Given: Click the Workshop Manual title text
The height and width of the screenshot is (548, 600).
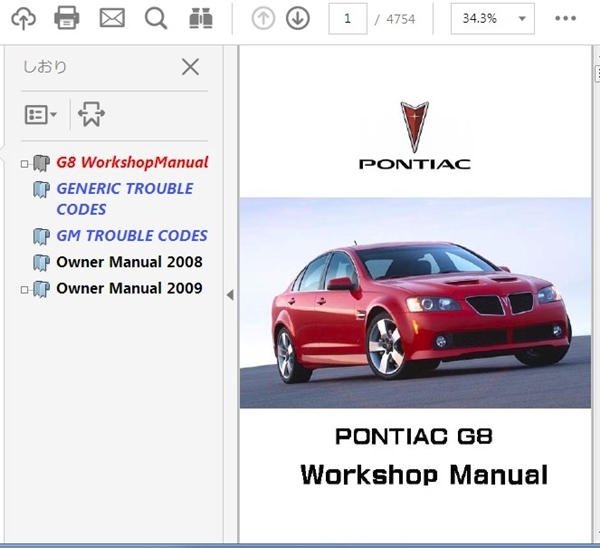Looking at the screenshot, I should [x=424, y=475].
